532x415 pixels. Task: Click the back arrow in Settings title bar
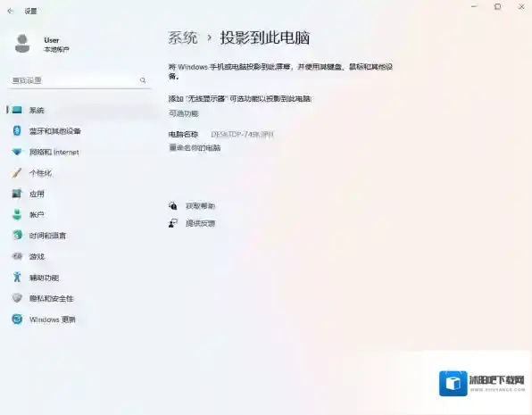click(x=10, y=11)
